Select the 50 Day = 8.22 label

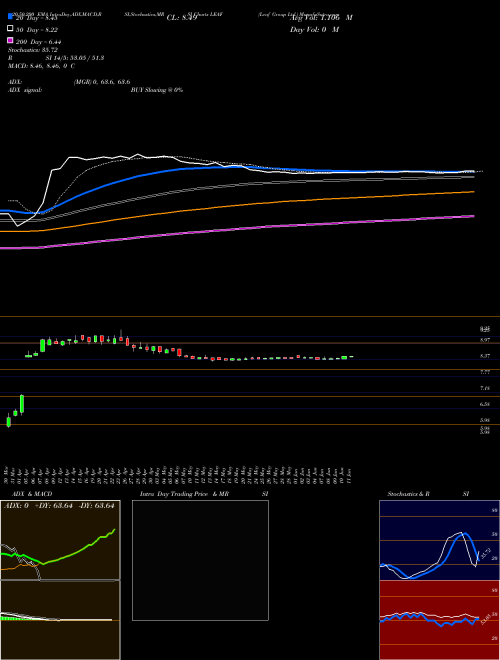(37, 30)
